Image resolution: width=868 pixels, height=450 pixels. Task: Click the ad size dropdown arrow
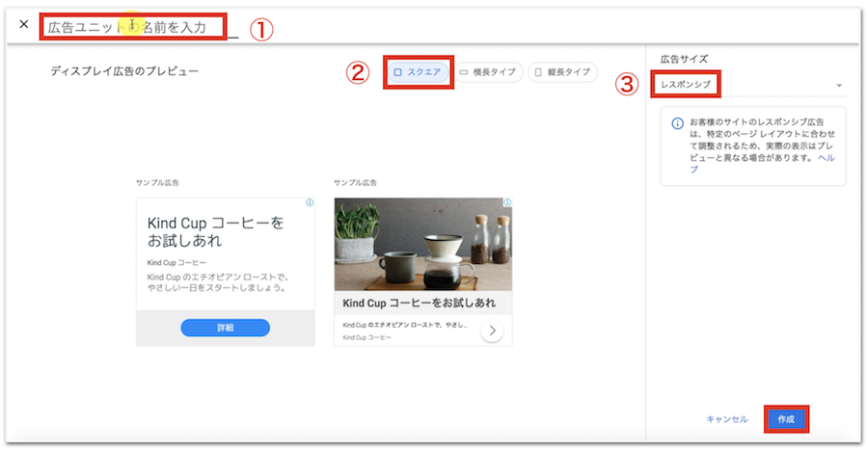point(839,86)
